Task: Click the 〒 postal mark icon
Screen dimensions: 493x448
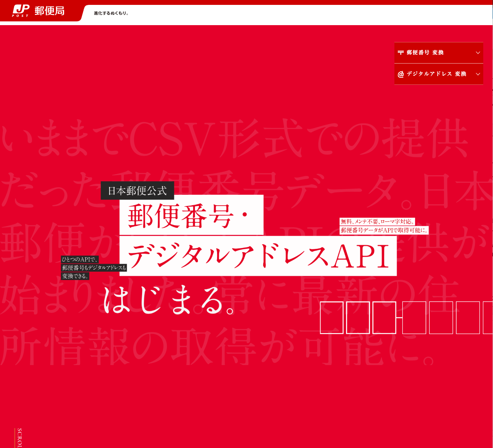Action: tap(400, 53)
